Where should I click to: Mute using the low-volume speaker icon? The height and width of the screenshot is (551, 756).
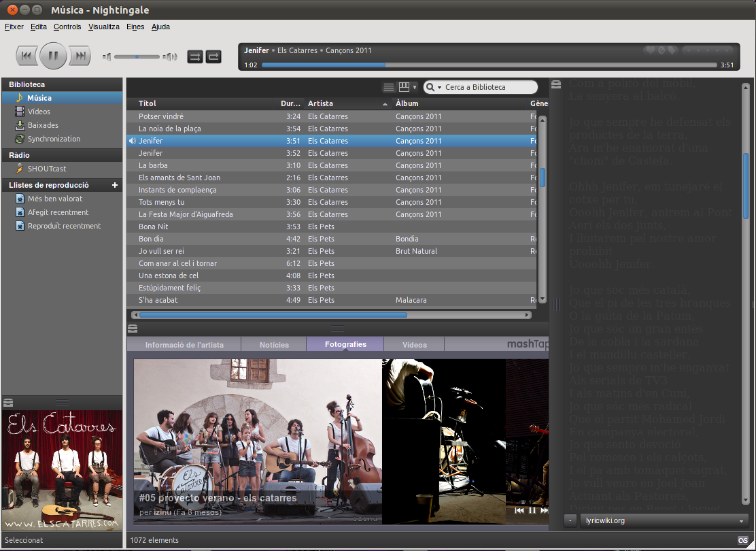pos(107,57)
